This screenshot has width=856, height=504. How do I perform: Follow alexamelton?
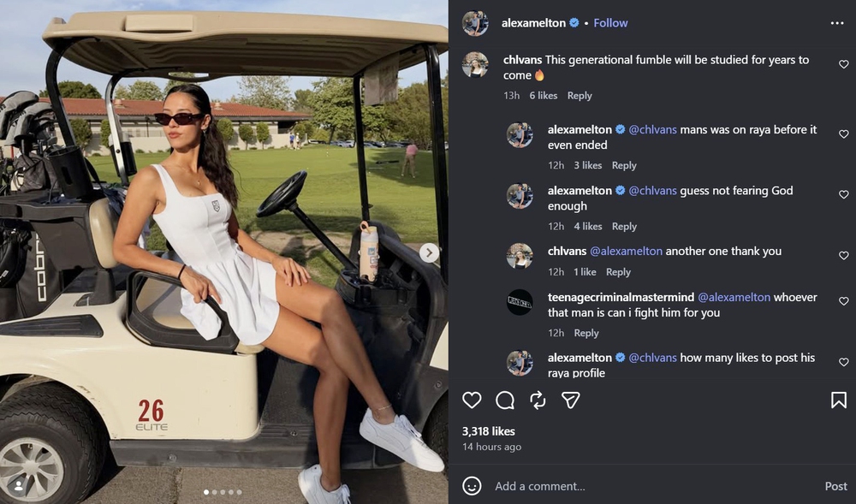[x=610, y=23]
